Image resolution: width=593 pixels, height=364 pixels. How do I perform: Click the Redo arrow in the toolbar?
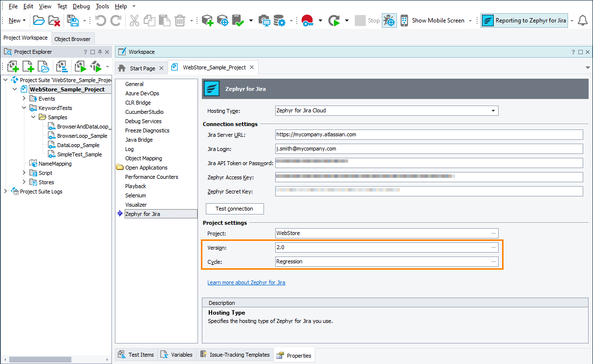coord(116,21)
